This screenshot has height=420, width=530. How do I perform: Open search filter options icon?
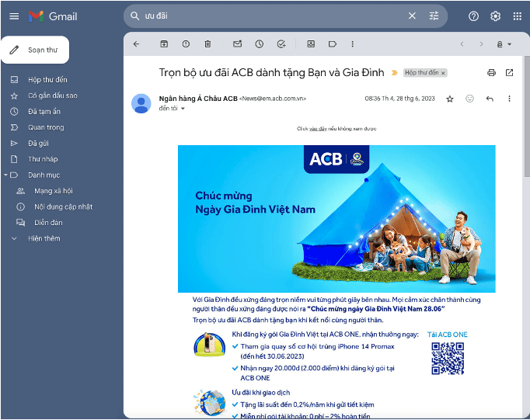434,16
